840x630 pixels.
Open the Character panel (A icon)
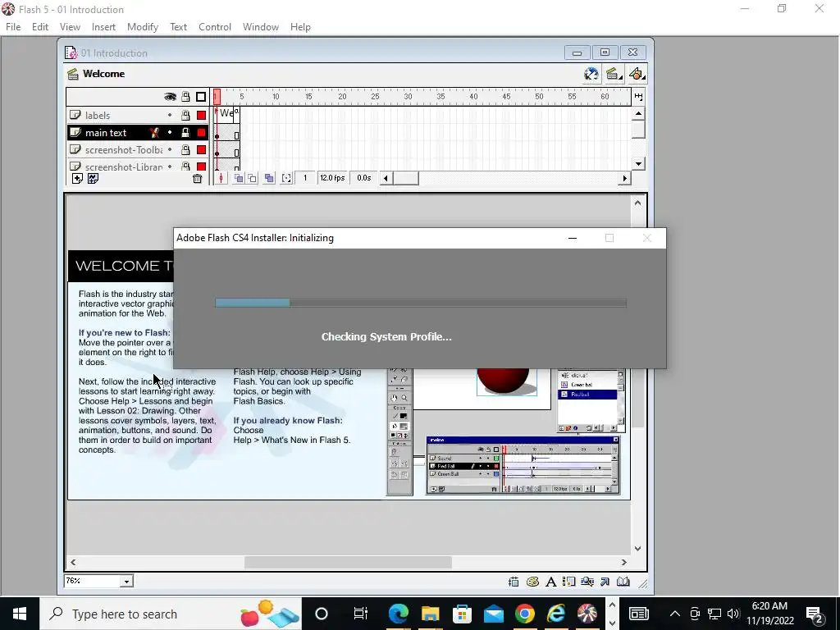550,582
